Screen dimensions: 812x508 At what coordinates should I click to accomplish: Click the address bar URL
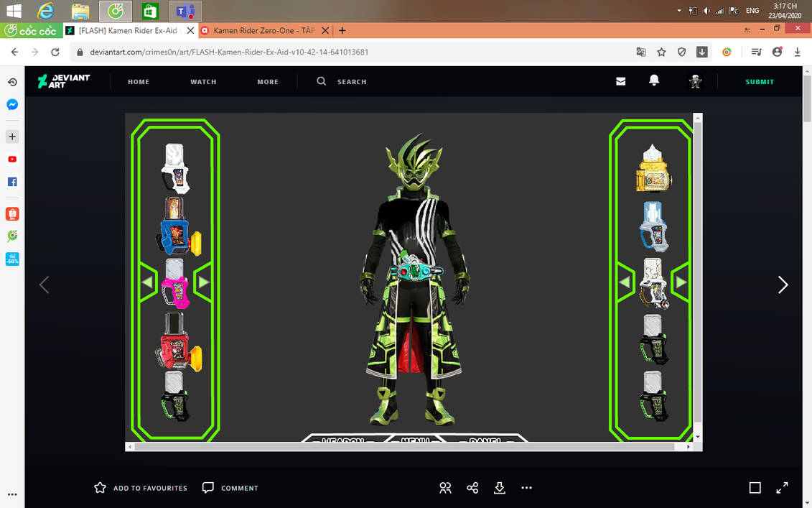(x=229, y=52)
